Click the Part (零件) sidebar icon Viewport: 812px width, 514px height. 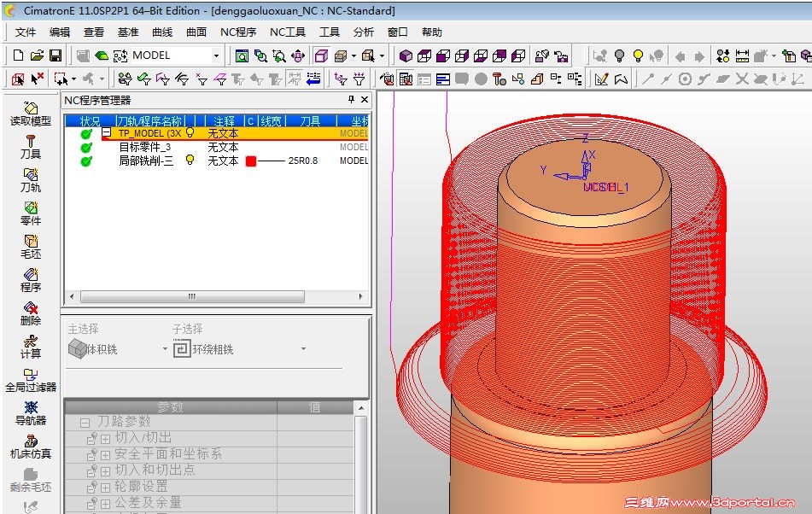pos(31,213)
